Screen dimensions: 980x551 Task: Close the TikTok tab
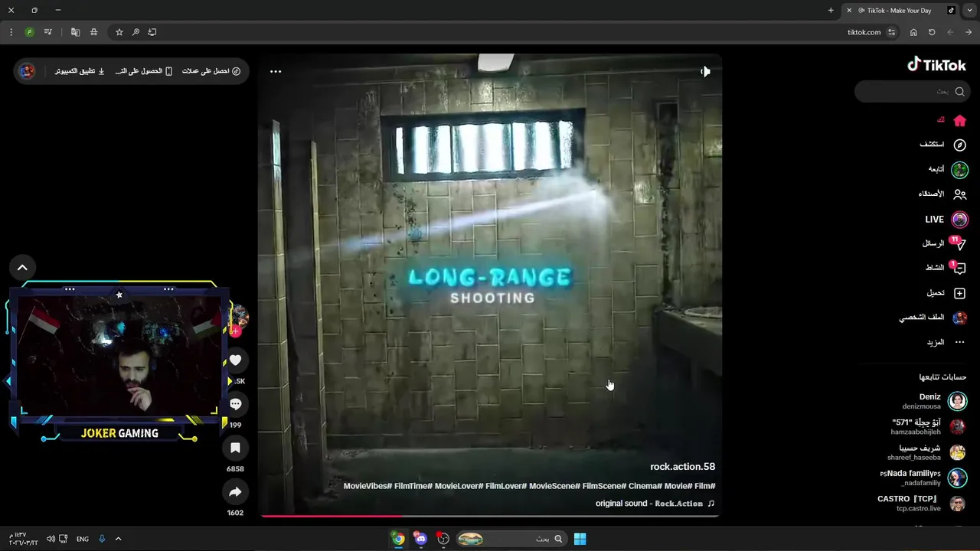pos(849,11)
